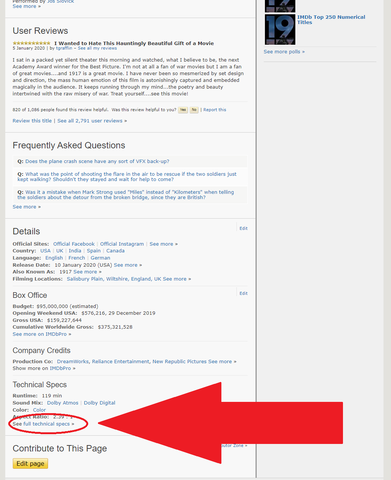Image resolution: width=391 pixels, height=480 pixels.
Task: Click See more polls
Action: (x=282, y=52)
